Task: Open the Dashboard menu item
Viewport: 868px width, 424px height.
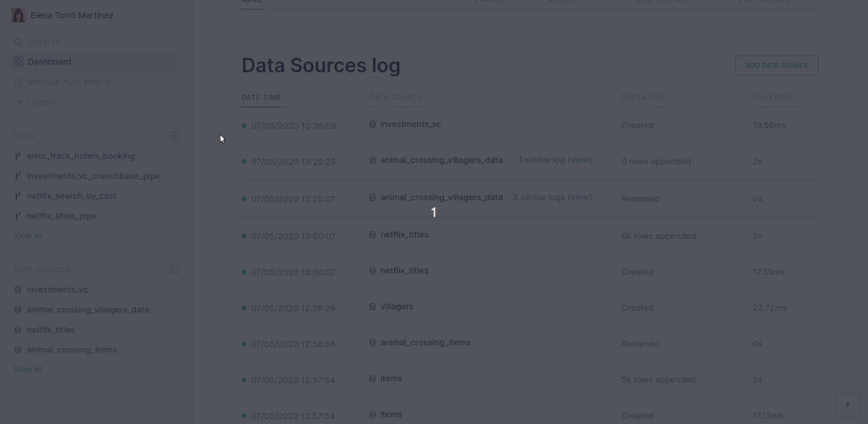Action: point(49,62)
